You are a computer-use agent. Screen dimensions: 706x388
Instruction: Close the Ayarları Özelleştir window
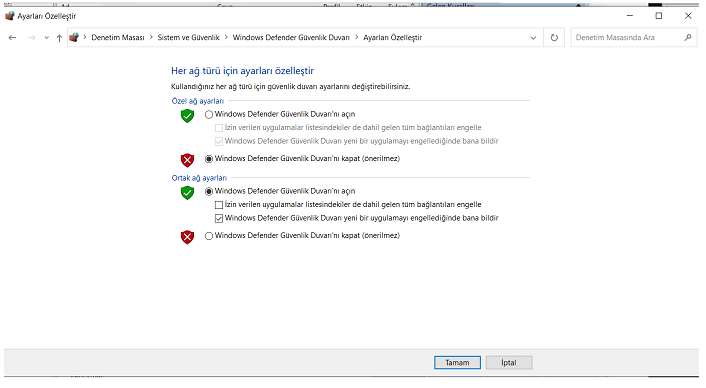point(688,16)
